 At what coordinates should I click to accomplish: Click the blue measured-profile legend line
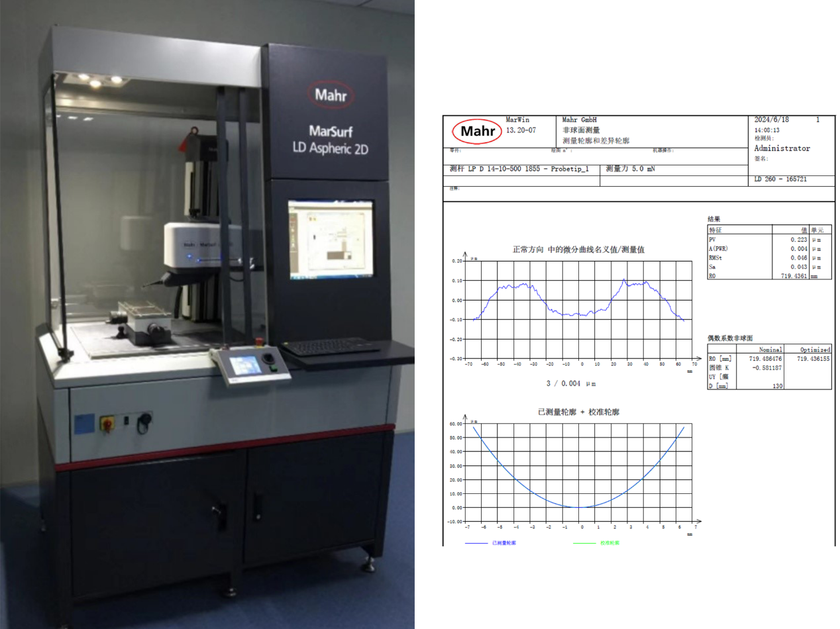(477, 543)
